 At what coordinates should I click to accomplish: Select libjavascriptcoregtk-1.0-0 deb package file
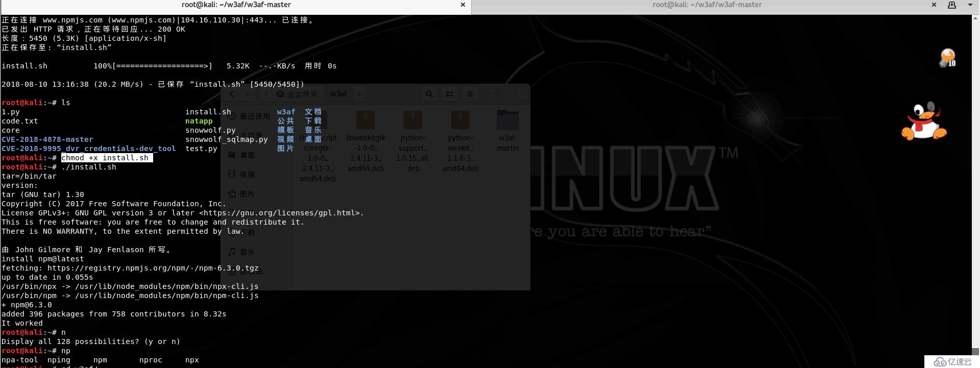(x=317, y=146)
